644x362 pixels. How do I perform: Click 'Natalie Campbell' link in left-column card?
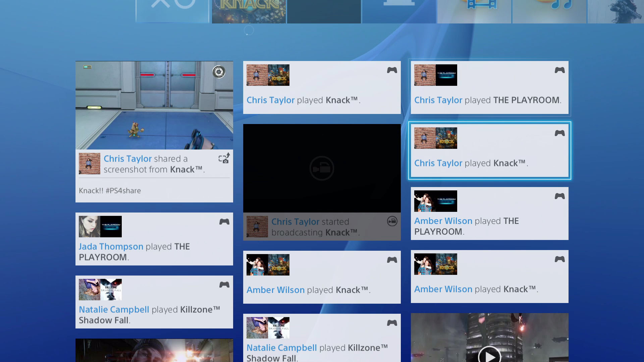114,310
